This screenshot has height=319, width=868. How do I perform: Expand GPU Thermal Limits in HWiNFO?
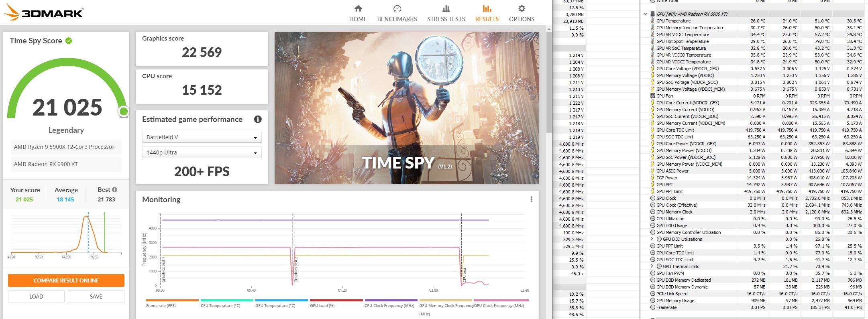pos(652,266)
